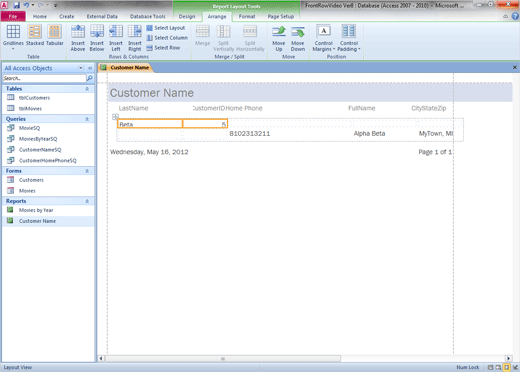Click the search magnifier icon
Screen dimensions: 520x372
(x=89, y=78)
